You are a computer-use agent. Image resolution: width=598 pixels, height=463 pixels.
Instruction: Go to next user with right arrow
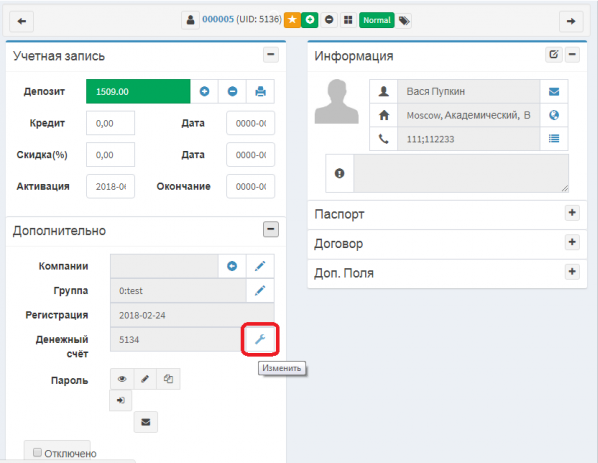[x=571, y=21]
